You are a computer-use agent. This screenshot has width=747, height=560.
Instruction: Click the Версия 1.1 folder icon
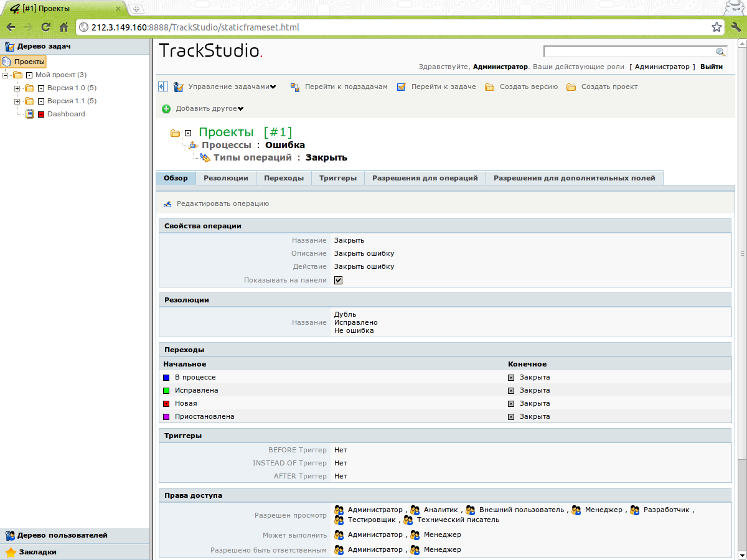coord(29,101)
